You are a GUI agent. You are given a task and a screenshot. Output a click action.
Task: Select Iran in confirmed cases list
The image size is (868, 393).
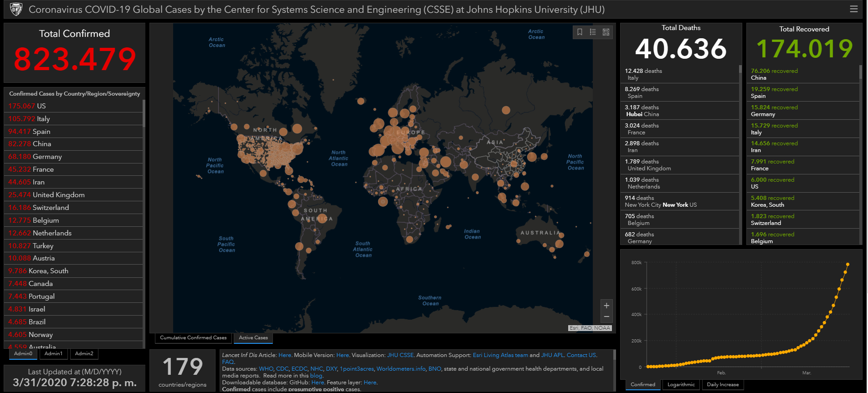[x=74, y=182]
